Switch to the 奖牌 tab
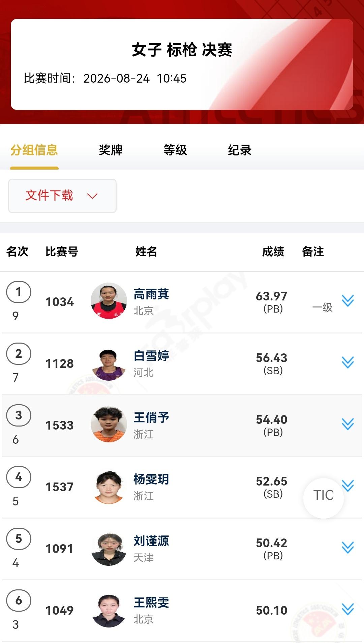The image size is (364, 643). click(111, 150)
